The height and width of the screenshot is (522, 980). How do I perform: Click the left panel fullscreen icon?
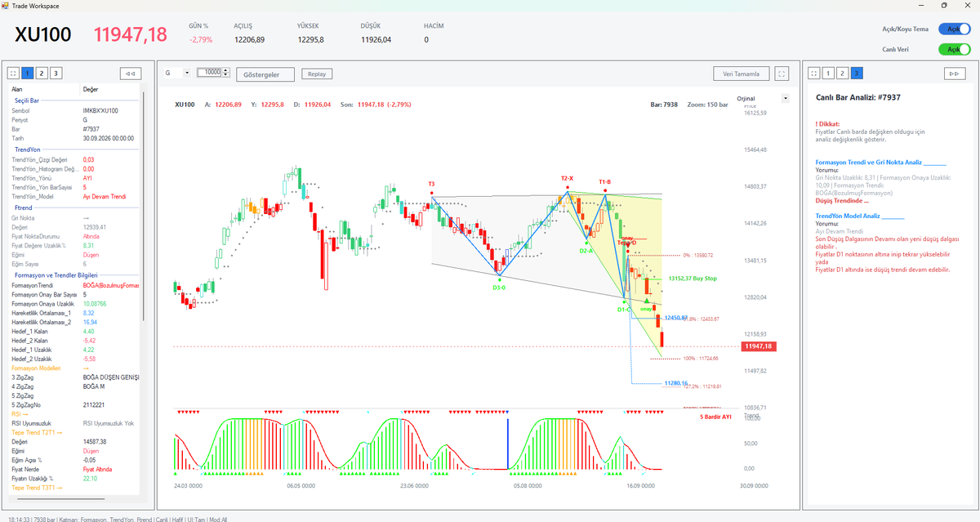click(14, 74)
